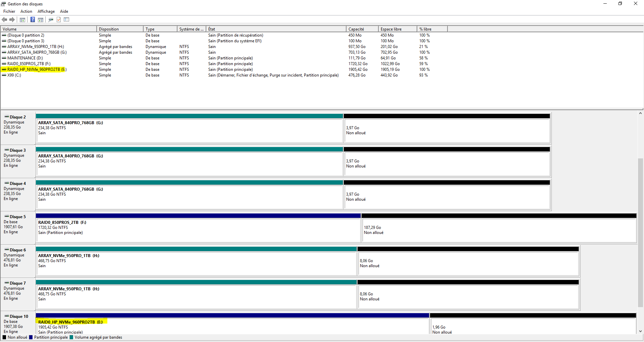Select the Disque 7 header icon
The height and width of the screenshot is (342, 644).
coord(7,283)
